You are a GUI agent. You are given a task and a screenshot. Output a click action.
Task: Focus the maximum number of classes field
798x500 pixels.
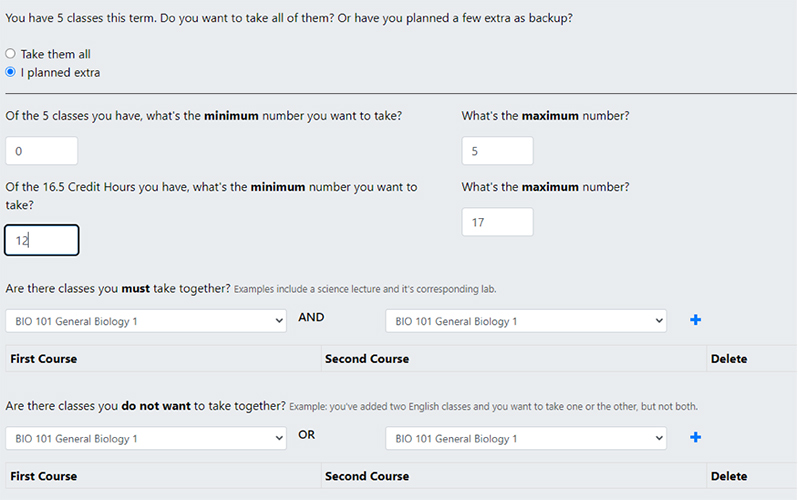pos(497,151)
